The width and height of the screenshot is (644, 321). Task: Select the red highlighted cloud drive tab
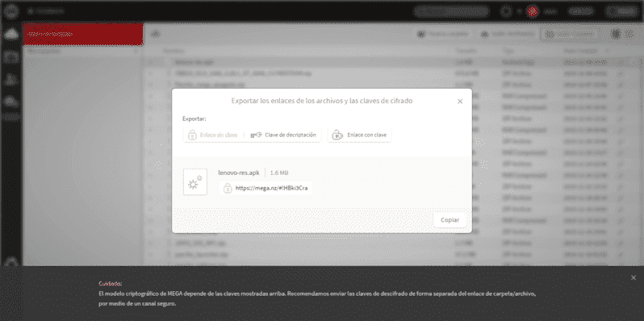coord(83,35)
